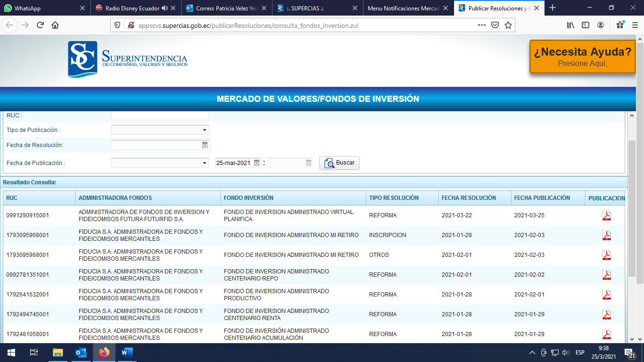Viewport: 644px width, 362px height.
Task: Click the Buscar search button
Action: (x=339, y=163)
